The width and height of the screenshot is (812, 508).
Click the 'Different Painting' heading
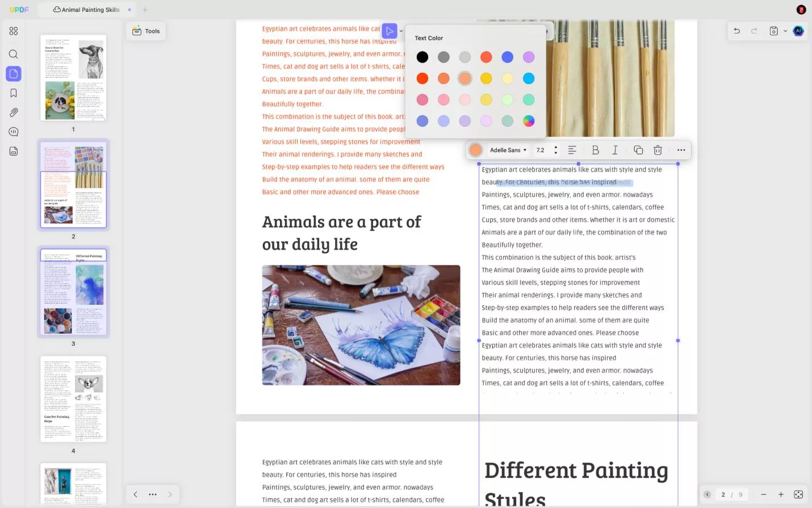pos(576,470)
